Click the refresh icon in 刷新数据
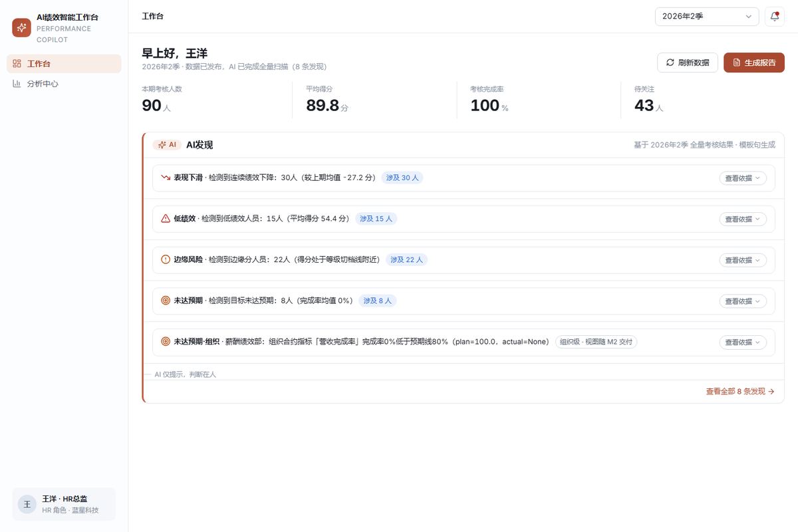The width and height of the screenshot is (798, 532). (670, 63)
